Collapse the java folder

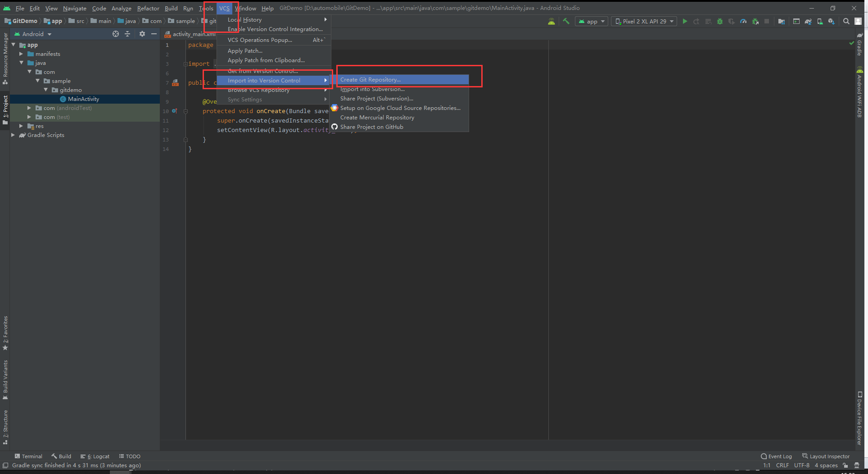(22, 63)
